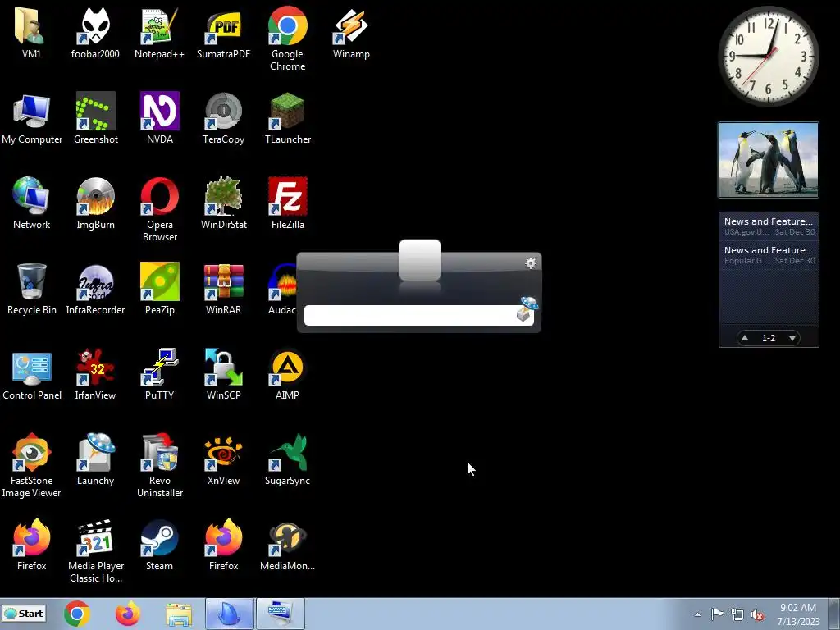Show previous feed headlines with up arrow

click(745, 337)
